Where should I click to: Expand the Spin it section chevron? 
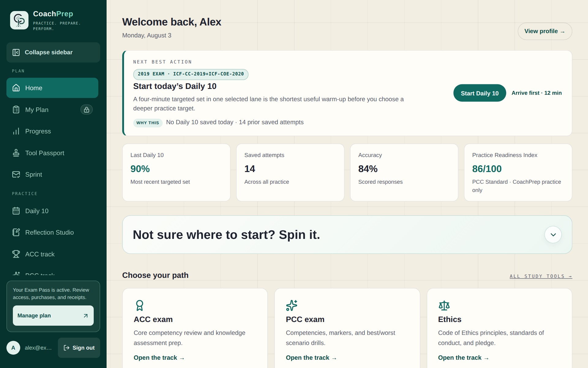coord(553,235)
